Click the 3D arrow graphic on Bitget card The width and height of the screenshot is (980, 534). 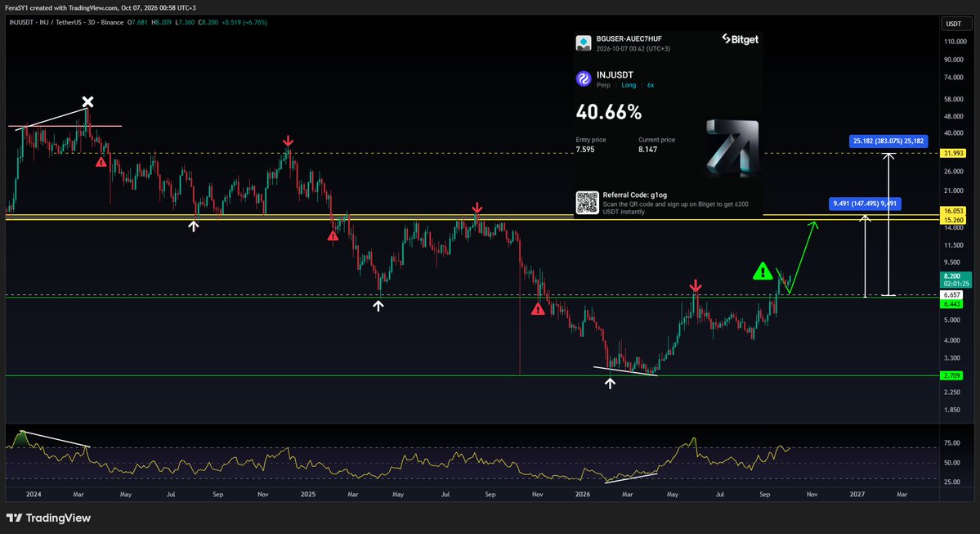click(x=732, y=146)
